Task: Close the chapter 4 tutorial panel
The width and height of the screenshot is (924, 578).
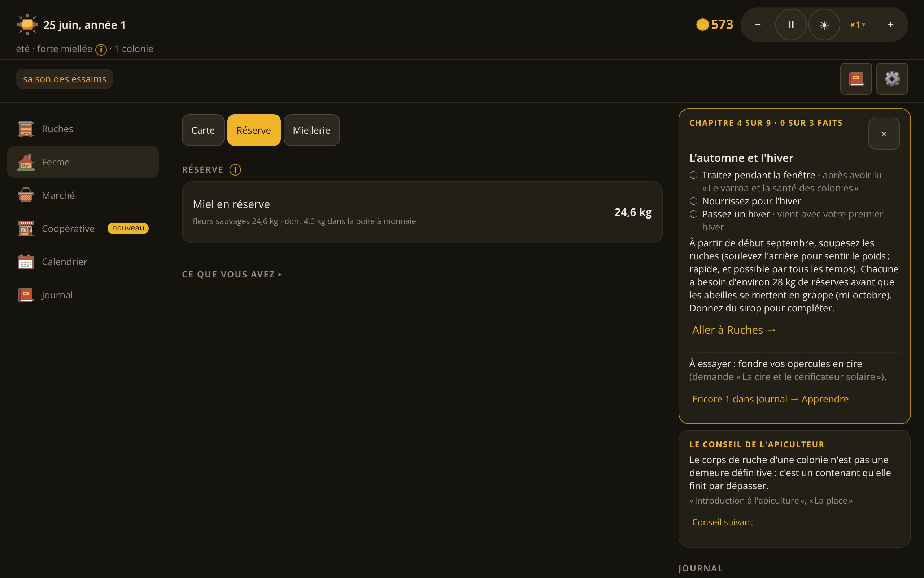Action: 884,134
